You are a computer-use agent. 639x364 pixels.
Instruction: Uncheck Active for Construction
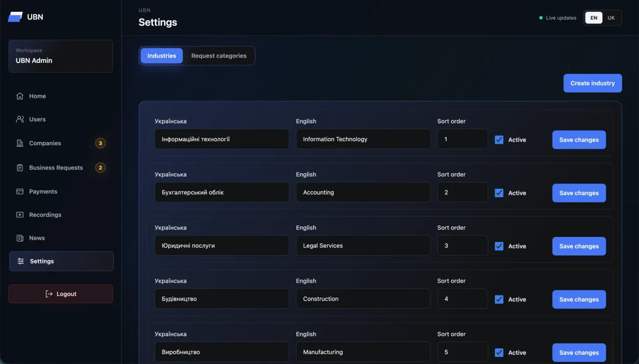[x=499, y=299]
